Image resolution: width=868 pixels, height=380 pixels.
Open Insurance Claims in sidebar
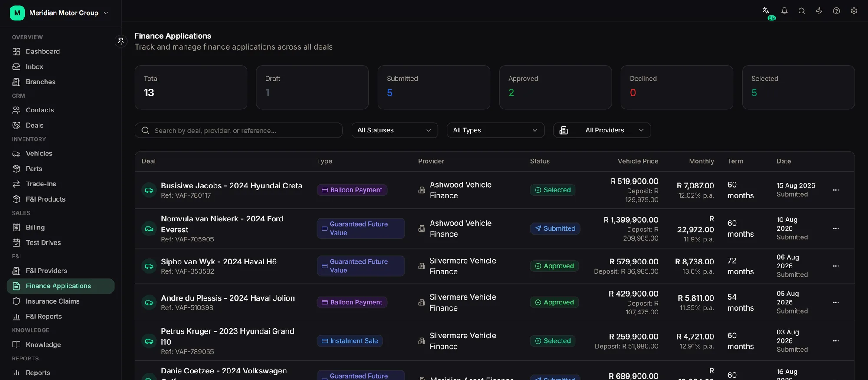click(x=60, y=301)
